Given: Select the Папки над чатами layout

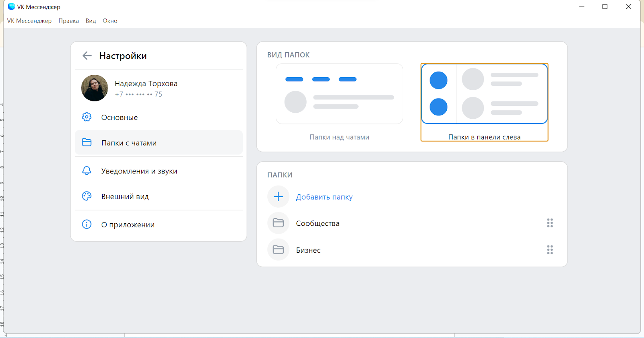Looking at the screenshot, I should coord(339,94).
